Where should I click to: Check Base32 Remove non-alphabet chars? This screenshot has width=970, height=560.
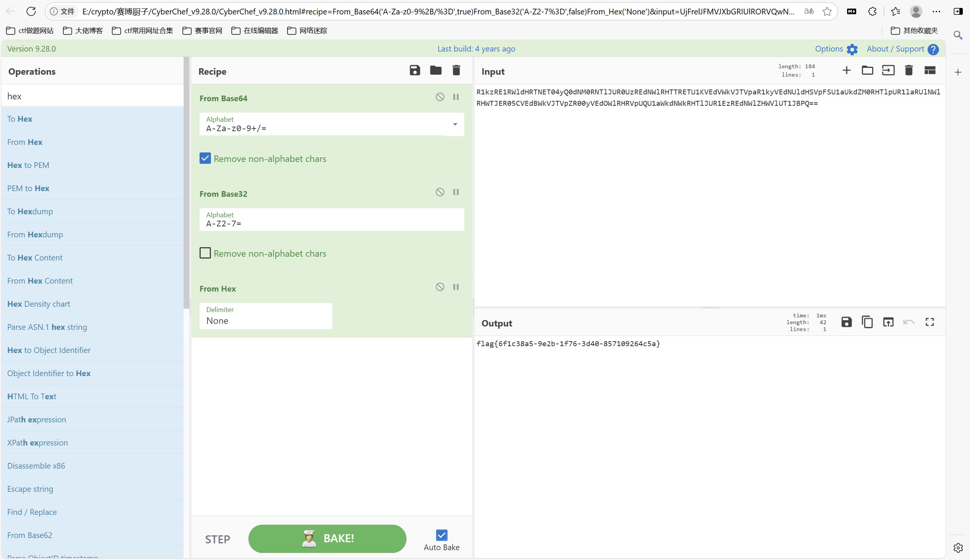[x=205, y=253]
